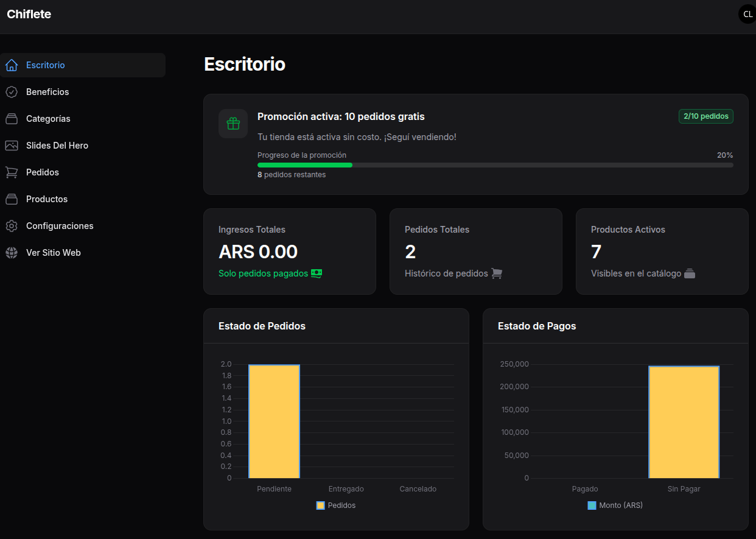756x539 pixels.
Task: Open the Configuraciones gear icon
Action: coord(12,226)
